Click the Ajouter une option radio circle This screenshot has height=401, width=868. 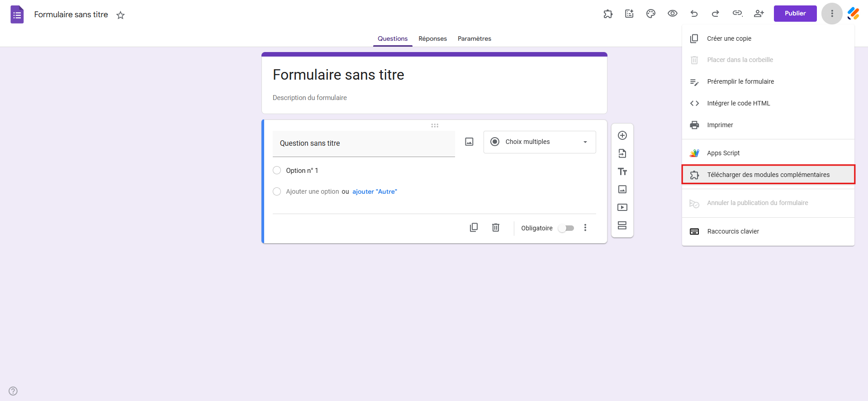[x=277, y=191]
